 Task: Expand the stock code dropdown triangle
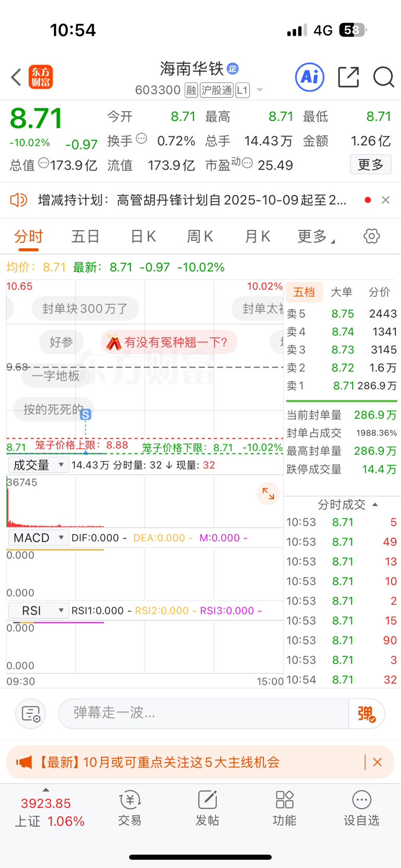(x=260, y=90)
